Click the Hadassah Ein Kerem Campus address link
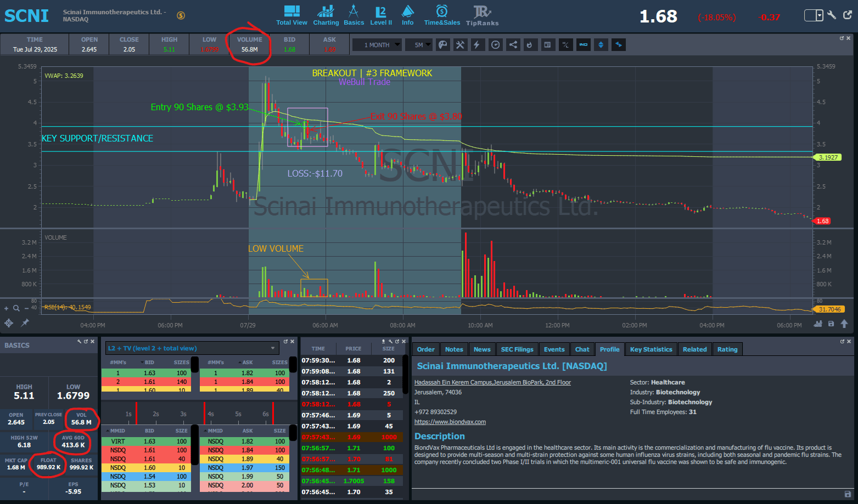858x504 pixels. click(492, 382)
